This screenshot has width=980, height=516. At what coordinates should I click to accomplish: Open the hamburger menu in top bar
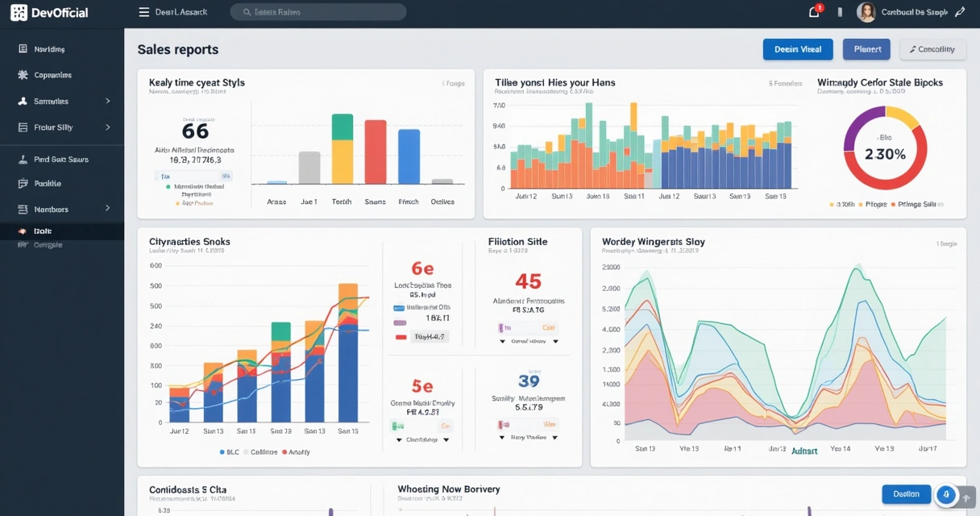point(143,12)
